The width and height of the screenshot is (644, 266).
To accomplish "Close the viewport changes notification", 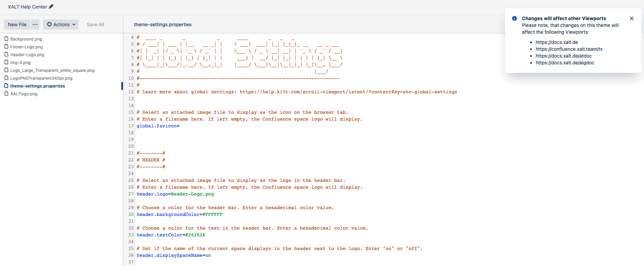I will click(632, 18).
